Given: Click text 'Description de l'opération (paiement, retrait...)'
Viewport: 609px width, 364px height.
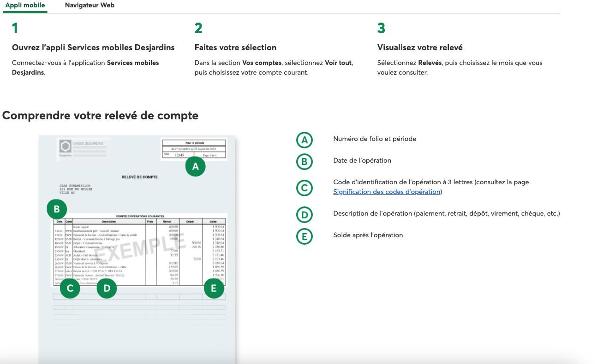Looking at the screenshot, I should (x=447, y=213).
